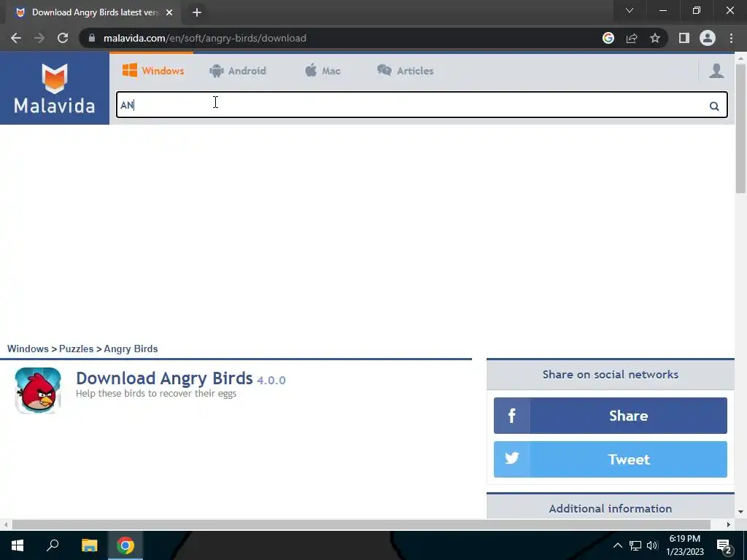Screen dimensions: 747x560
Task: Click the horizontal scrollbar thumb
Action: click(361, 524)
